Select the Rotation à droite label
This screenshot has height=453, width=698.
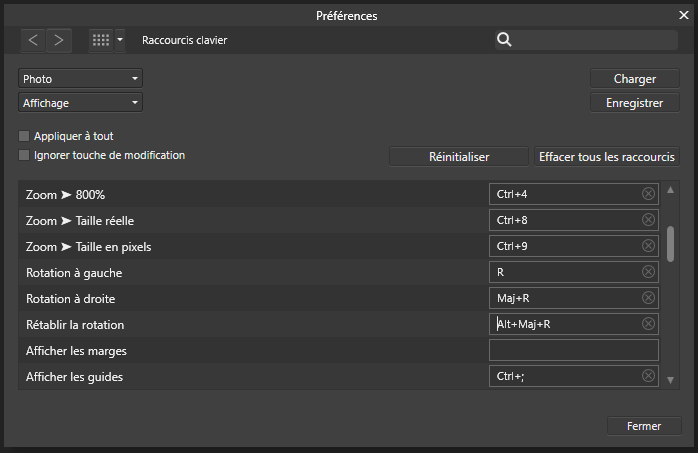[x=70, y=299]
